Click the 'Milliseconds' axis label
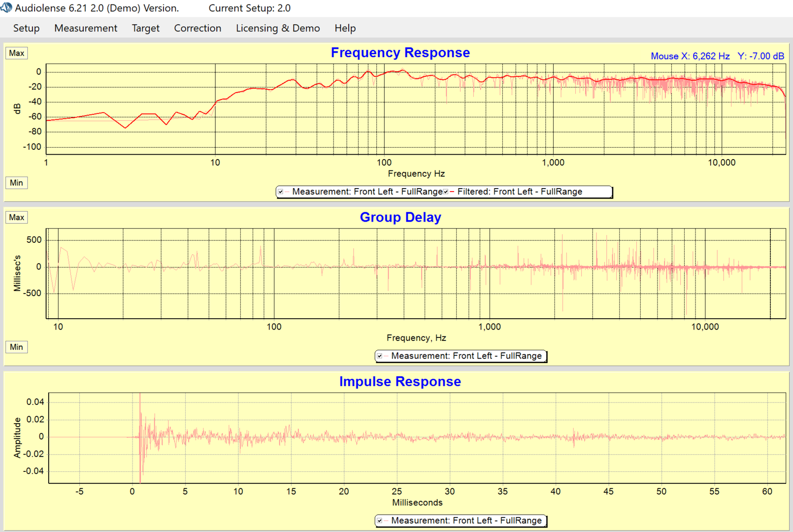This screenshot has height=532, width=793. [418, 502]
